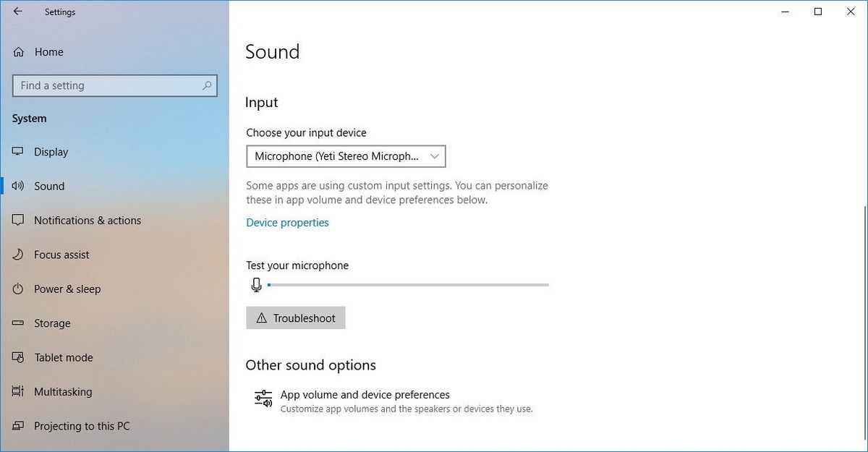The width and height of the screenshot is (868, 452).
Task: Select the Display icon in the sidebar
Action: coord(18,152)
